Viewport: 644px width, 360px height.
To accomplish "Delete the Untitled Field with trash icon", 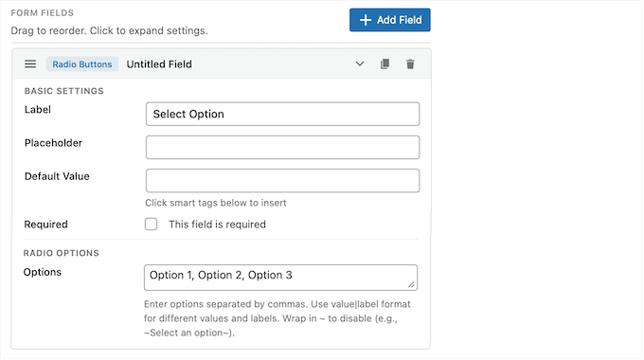I will click(410, 64).
